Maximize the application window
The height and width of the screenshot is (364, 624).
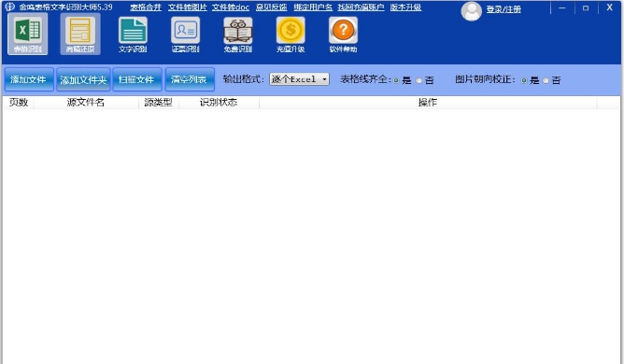(586, 8)
